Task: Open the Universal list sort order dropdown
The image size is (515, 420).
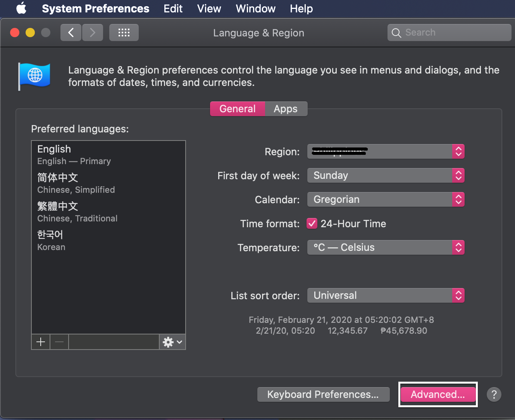Action: (386, 296)
